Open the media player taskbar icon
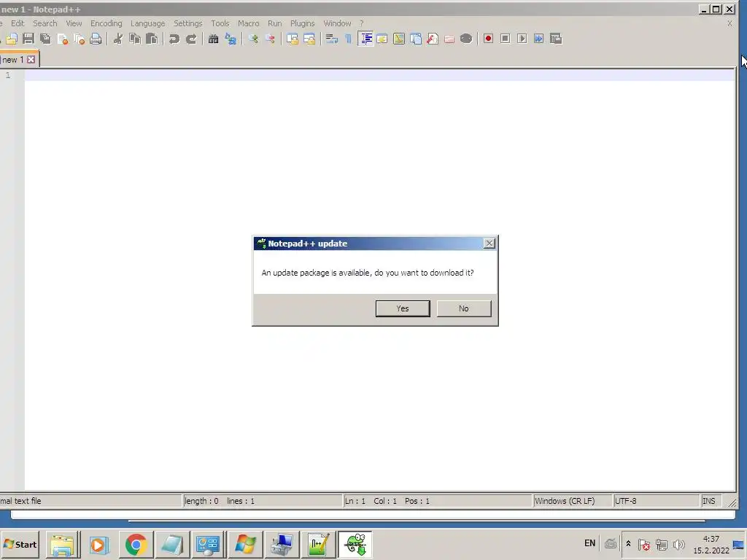Viewport: 747px width, 560px height. coord(99,544)
